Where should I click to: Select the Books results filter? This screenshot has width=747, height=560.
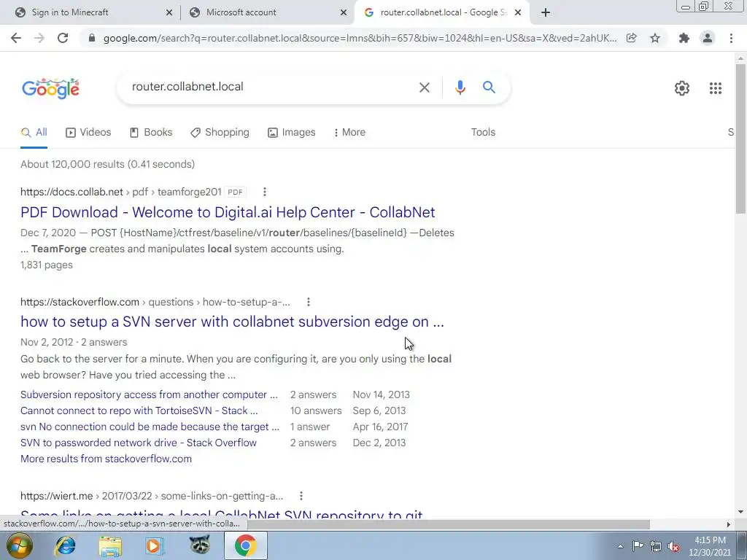(x=151, y=133)
